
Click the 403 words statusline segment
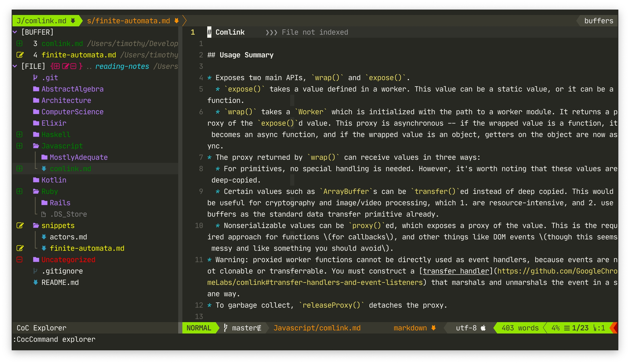(520, 328)
